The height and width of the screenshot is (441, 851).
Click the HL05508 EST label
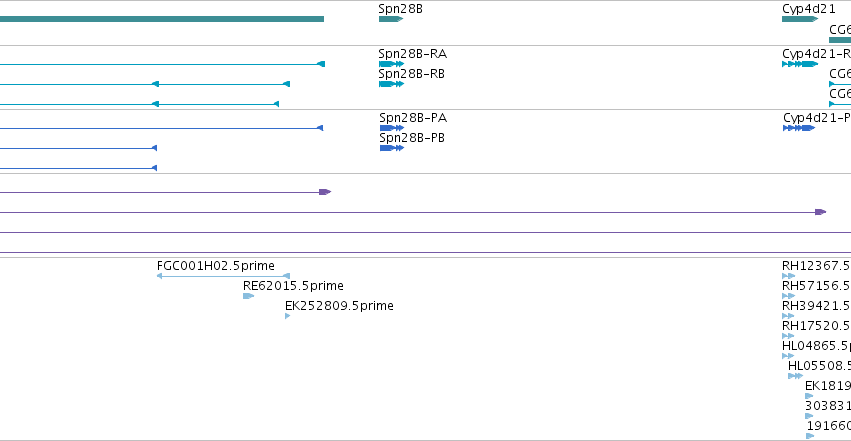[820, 366]
